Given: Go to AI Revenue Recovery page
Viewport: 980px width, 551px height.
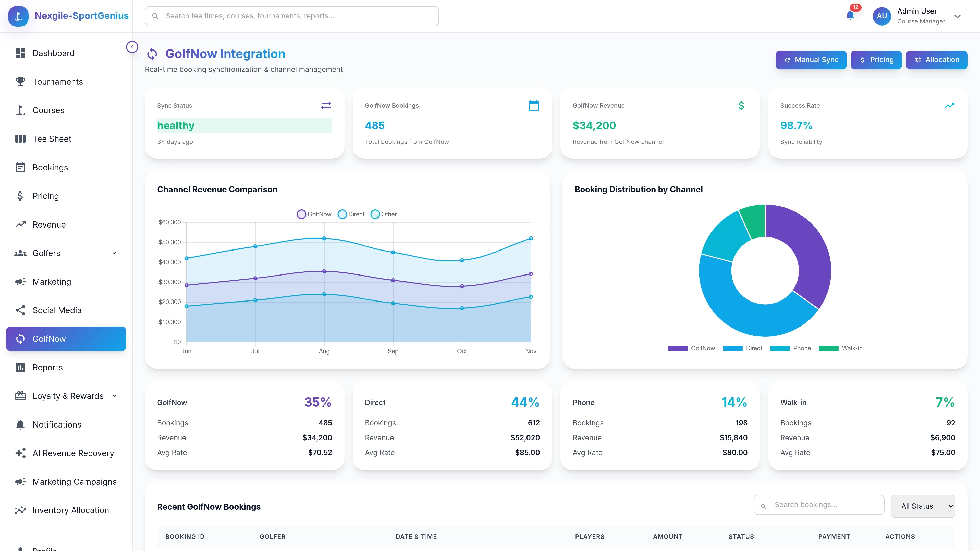Looking at the screenshot, I should pyautogui.click(x=73, y=453).
